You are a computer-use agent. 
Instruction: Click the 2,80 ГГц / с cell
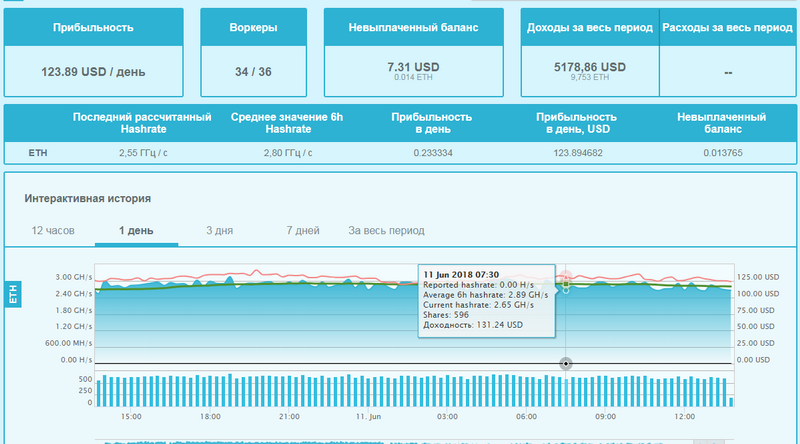[x=288, y=153]
